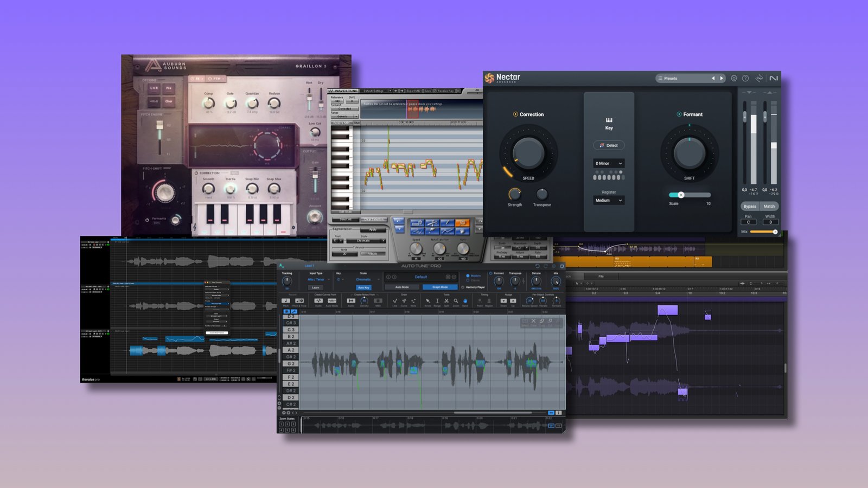The width and height of the screenshot is (868, 488).
Task: Click the Key piano icon in Nectar
Action: (x=609, y=120)
